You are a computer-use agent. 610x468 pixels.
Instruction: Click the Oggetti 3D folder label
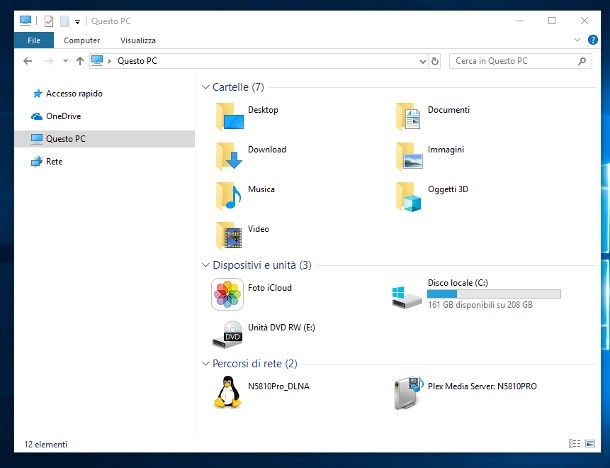pos(448,190)
